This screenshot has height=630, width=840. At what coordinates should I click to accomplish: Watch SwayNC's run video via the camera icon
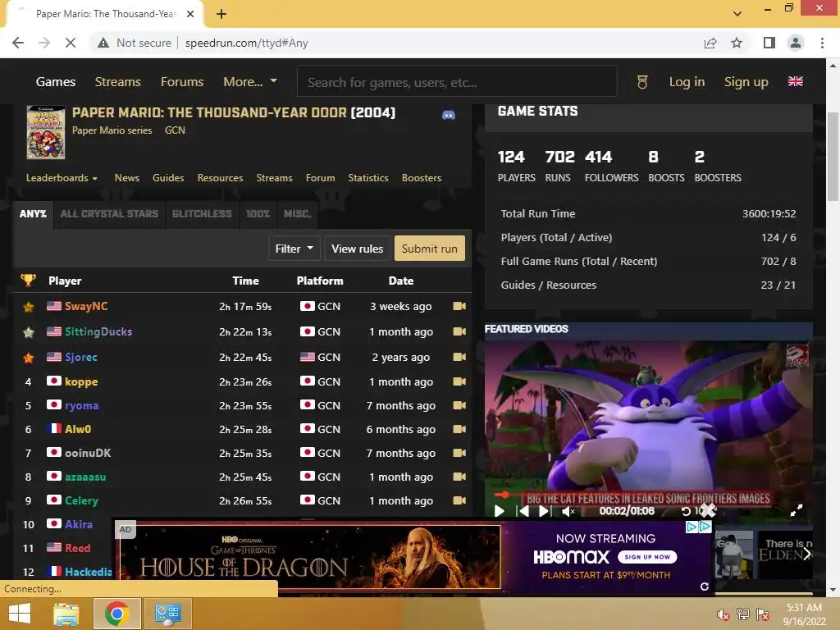click(459, 306)
